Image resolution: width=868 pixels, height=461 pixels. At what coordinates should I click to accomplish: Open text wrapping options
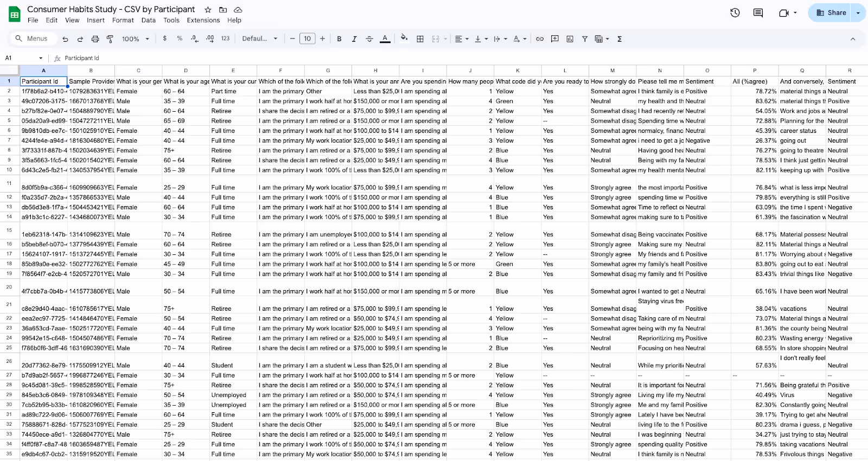point(500,39)
